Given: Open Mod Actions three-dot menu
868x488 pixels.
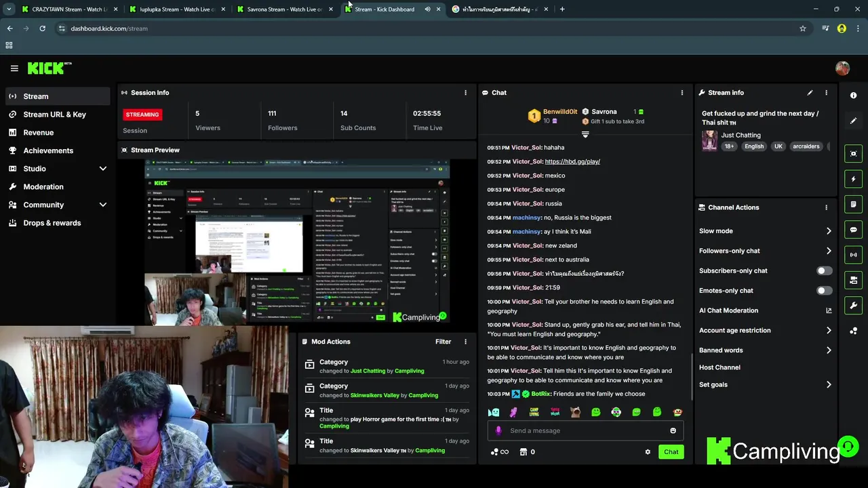Looking at the screenshot, I should 465,342.
